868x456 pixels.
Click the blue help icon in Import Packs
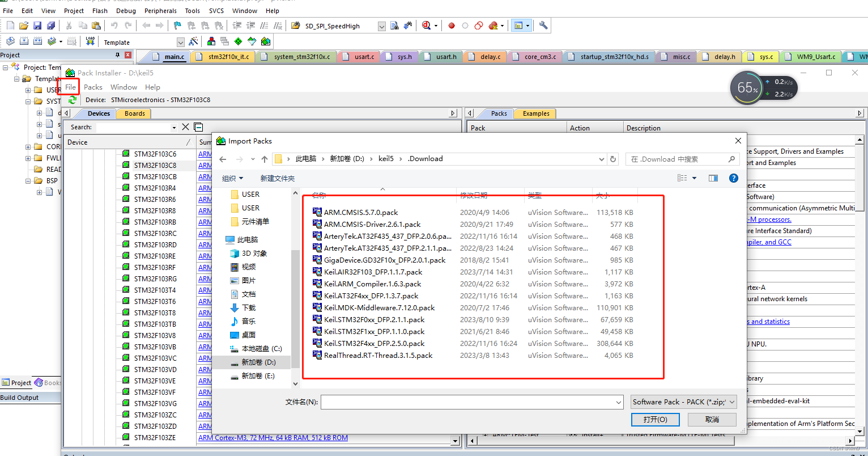(734, 178)
